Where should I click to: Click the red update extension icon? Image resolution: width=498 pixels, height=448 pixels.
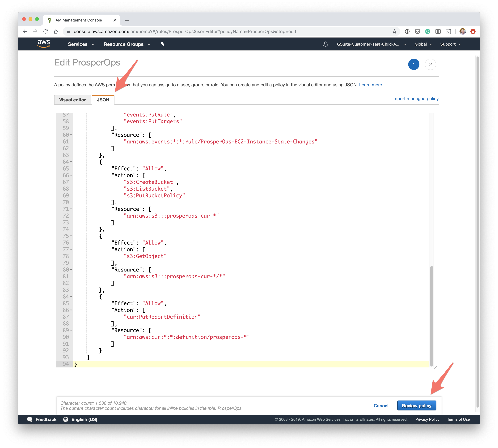(473, 31)
